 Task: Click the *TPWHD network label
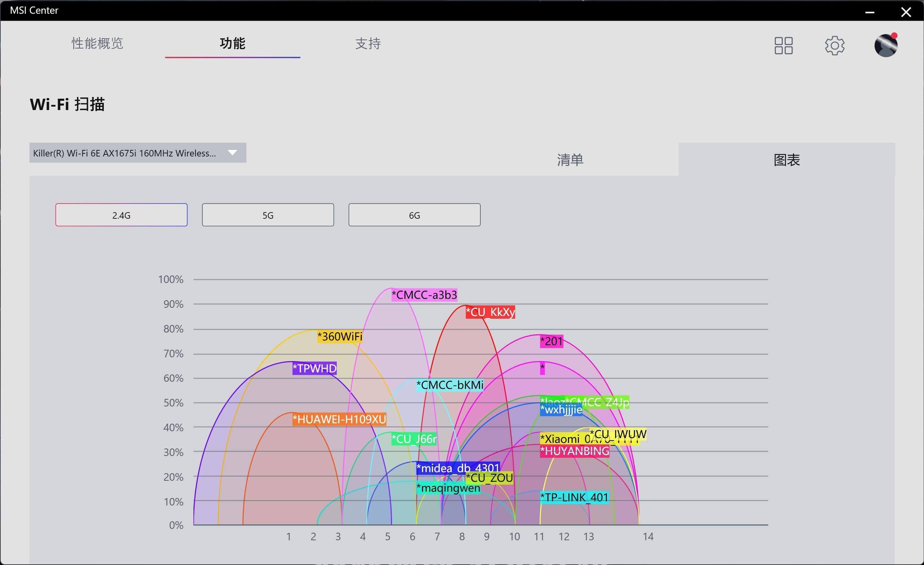pos(314,368)
